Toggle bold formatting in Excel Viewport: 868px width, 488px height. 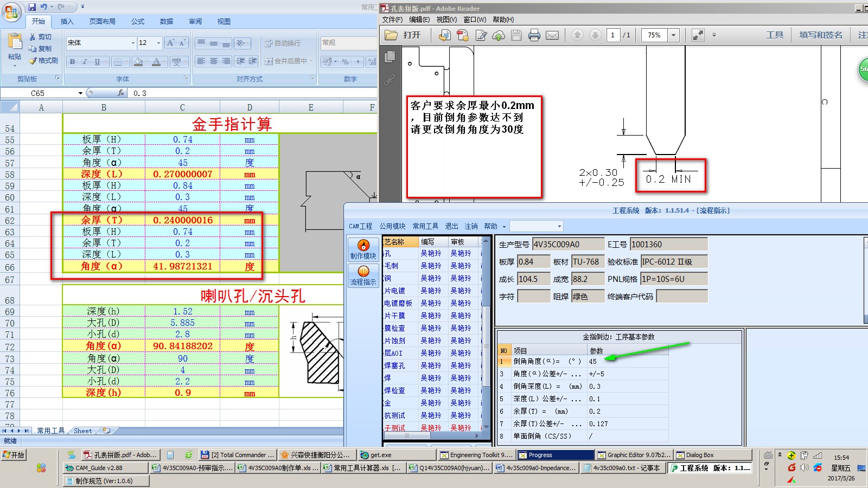(72, 62)
